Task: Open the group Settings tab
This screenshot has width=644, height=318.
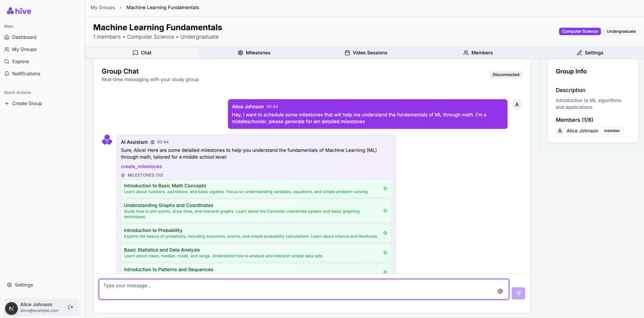Action: (590, 53)
